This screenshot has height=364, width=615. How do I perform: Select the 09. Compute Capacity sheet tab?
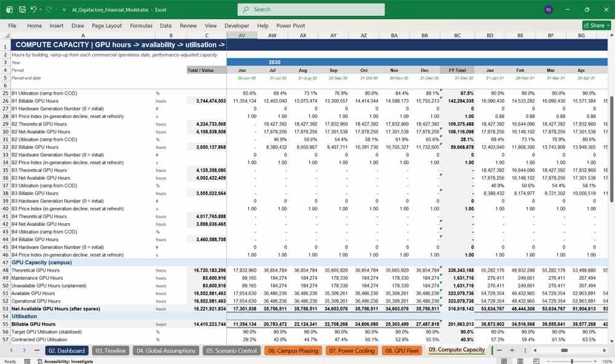pyautogui.click(x=457, y=350)
